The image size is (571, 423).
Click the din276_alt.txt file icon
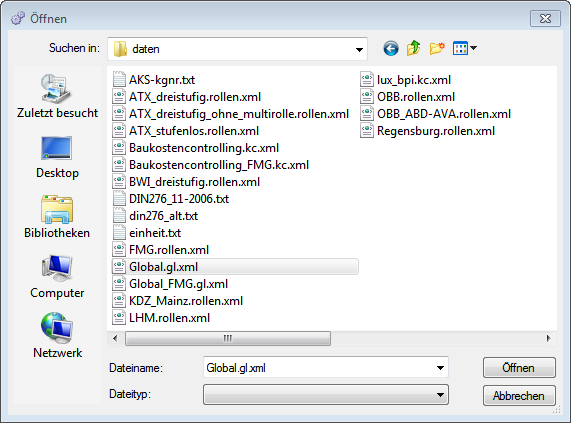point(119,216)
